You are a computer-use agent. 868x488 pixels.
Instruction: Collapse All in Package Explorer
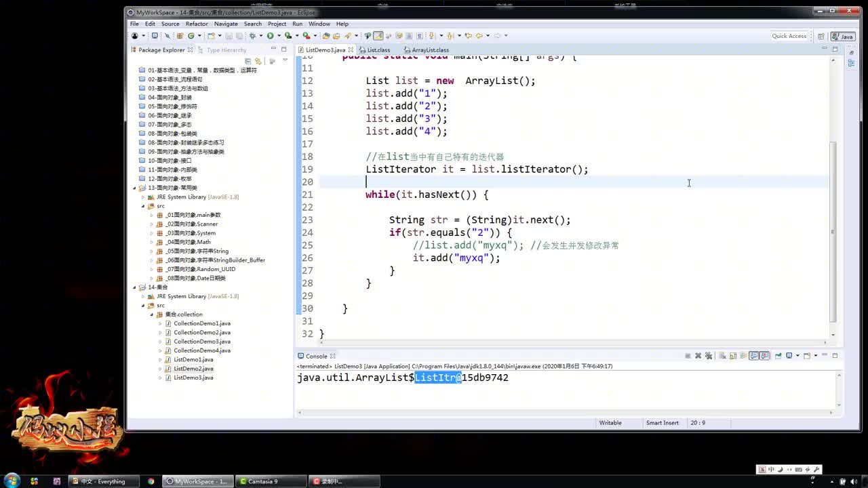click(249, 61)
